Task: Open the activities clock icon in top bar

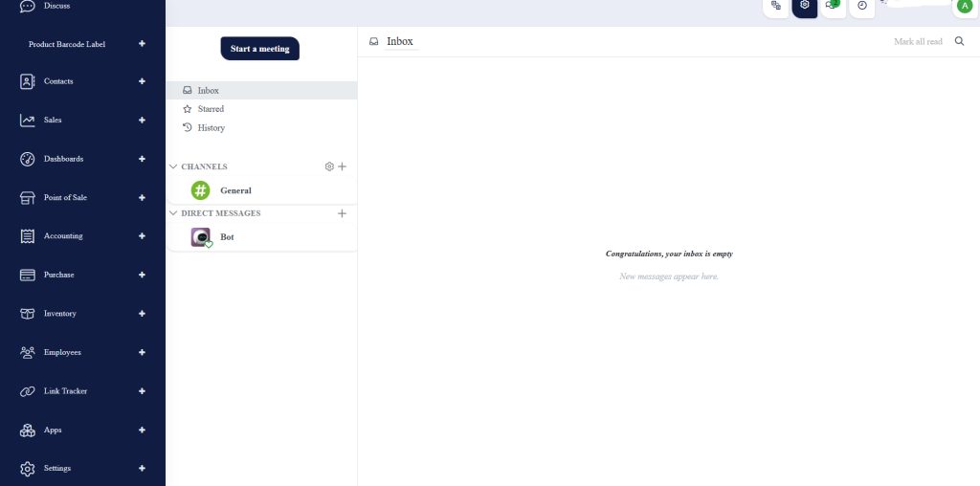Action: (862, 6)
